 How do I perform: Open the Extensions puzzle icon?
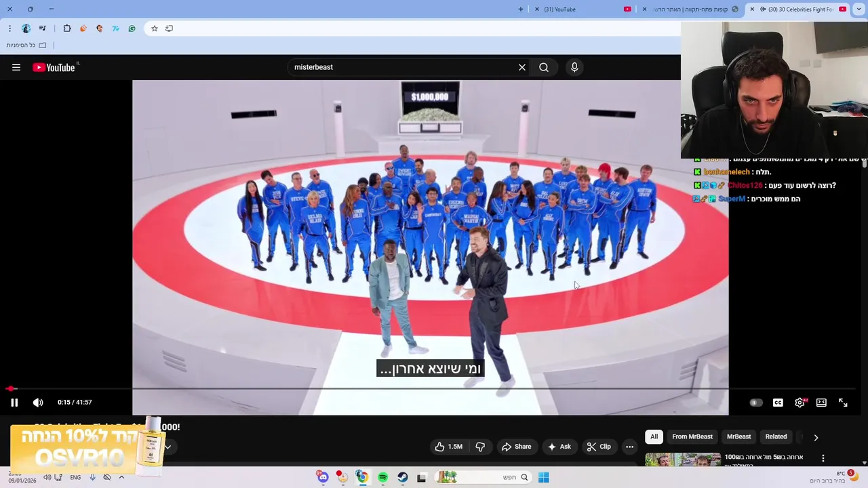pos(67,28)
